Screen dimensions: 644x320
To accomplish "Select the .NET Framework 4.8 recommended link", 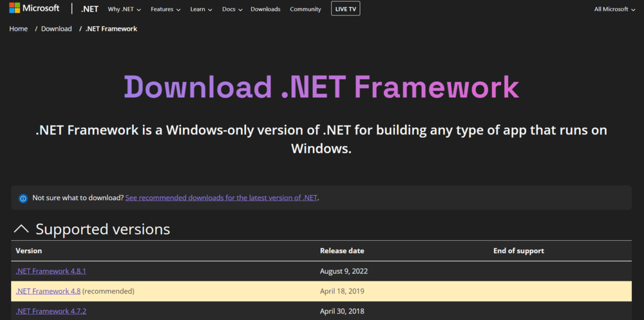I will click(48, 291).
